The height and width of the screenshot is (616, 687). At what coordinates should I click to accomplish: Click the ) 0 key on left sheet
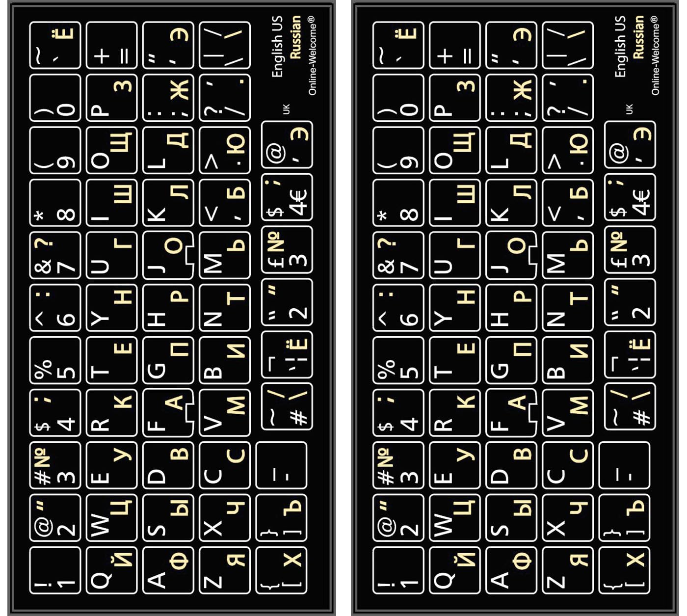[55, 98]
